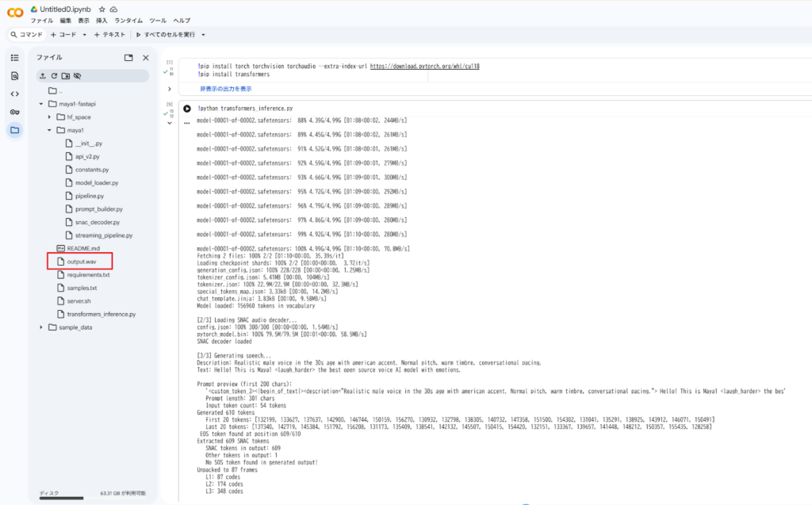Refresh the file browser listing
Viewport: 812px width, 505px height.
pos(54,76)
